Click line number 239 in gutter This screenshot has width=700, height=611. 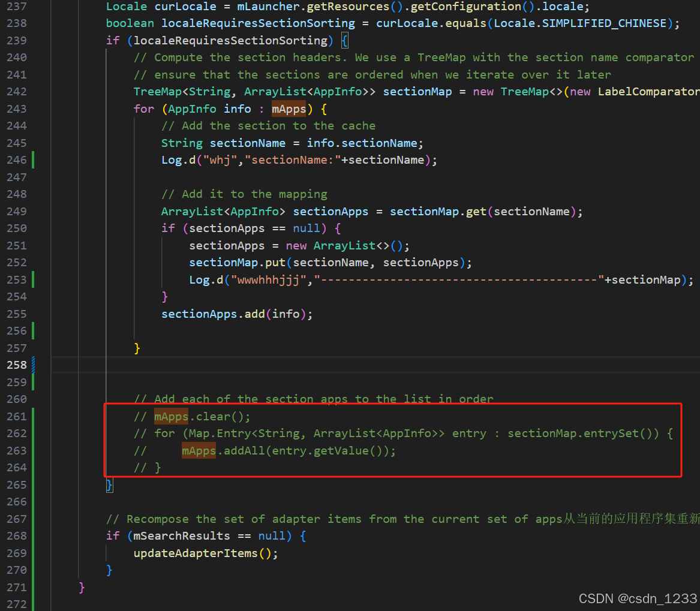[x=17, y=41]
